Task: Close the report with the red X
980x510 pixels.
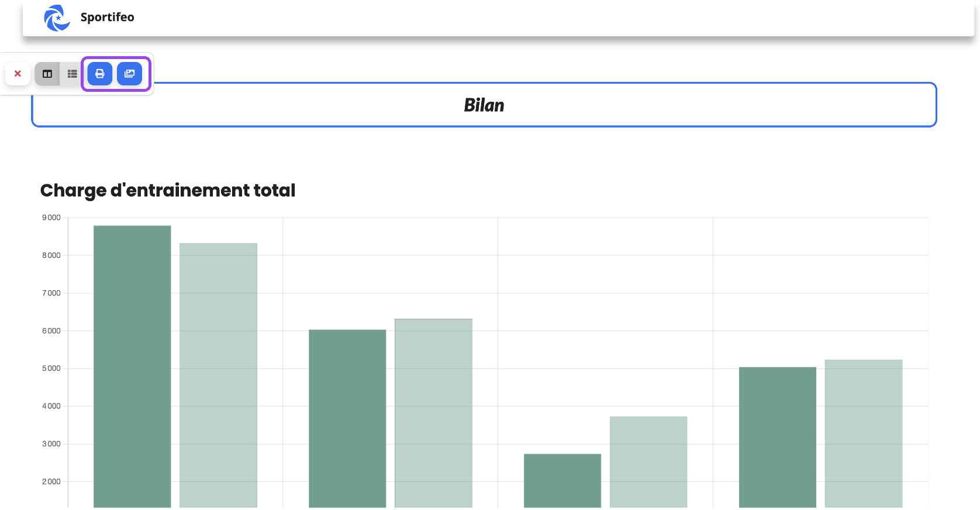Action: (x=18, y=74)
